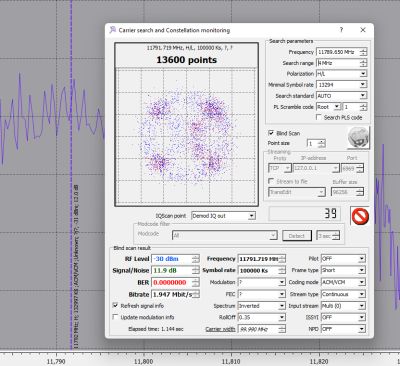Adjust the Search range spinner

tap(363, 63)
